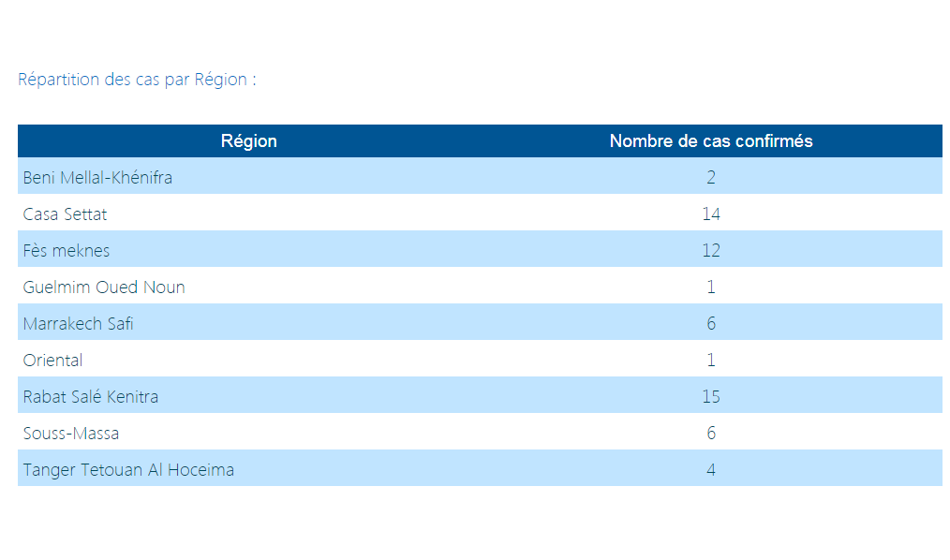Click the 'Nombre de cas confirmés' column header
This screenshot has width=950, height=560.
click(710, 141)
